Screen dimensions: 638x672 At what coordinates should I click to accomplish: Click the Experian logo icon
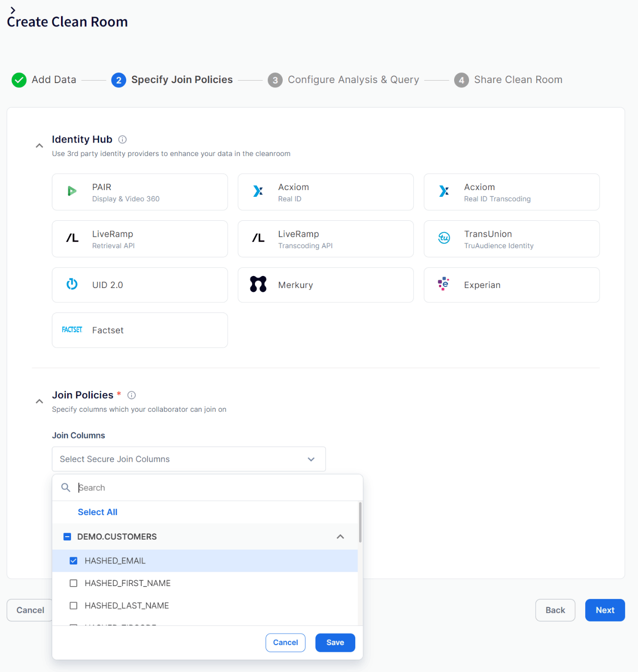point(444,284)
